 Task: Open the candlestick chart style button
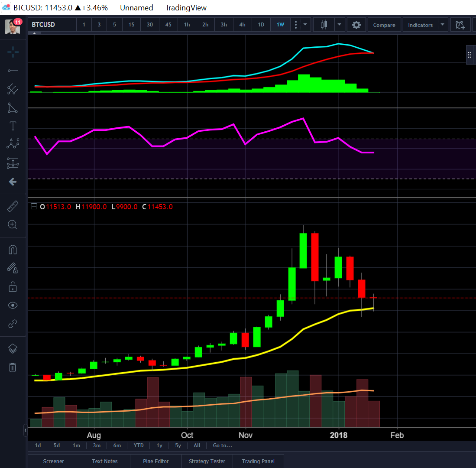[324, 25]
